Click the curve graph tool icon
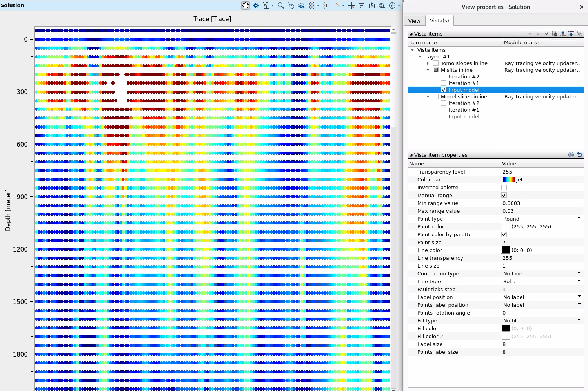Viewport: 588px width, 391px height. pos(337,5)
